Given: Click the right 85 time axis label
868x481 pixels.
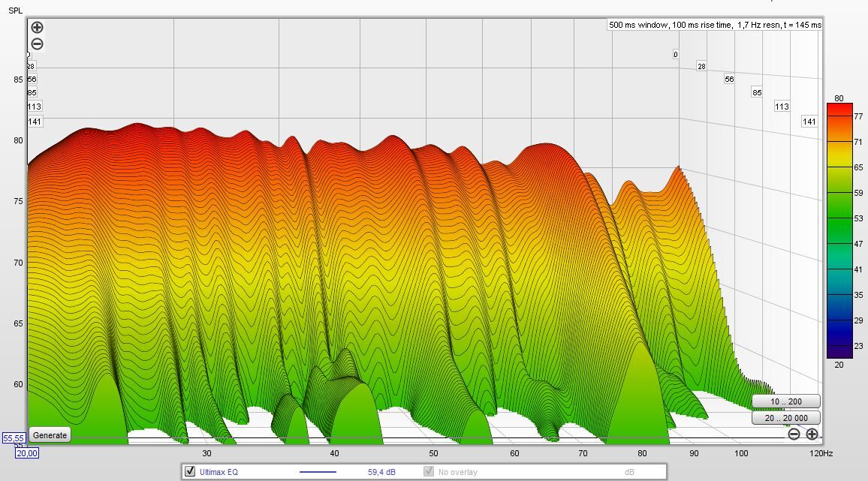Looking at the screenshot, I should point(757,92).
